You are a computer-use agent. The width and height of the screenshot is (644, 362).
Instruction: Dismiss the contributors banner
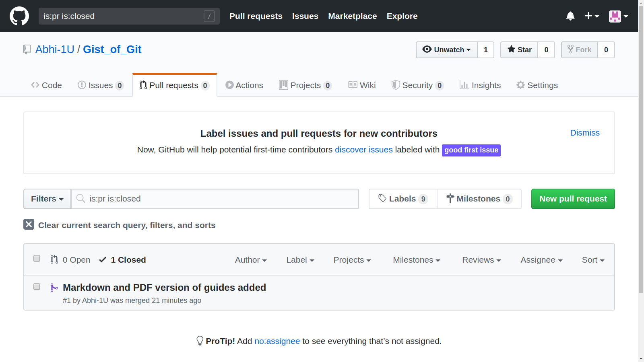[x=585, y=133]
